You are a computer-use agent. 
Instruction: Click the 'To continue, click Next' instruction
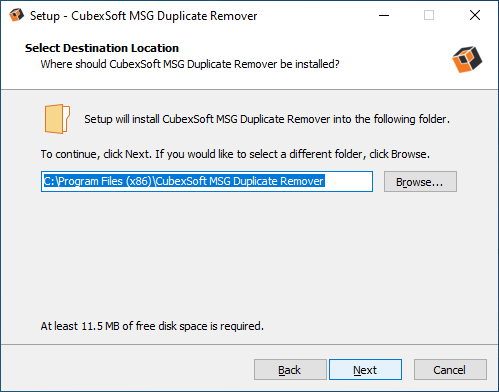(235, 154)
